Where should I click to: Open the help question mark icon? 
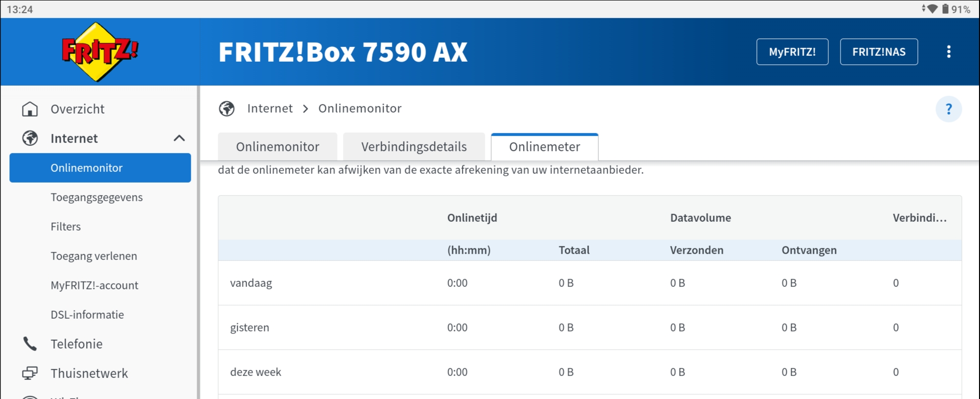(x=948, y=109)
